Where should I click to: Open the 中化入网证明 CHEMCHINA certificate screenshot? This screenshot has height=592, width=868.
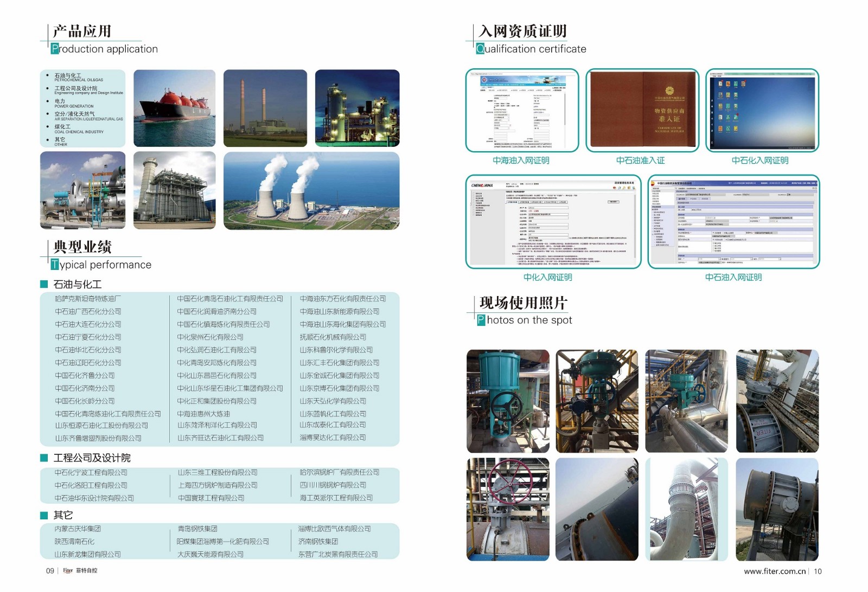(553, 221)
